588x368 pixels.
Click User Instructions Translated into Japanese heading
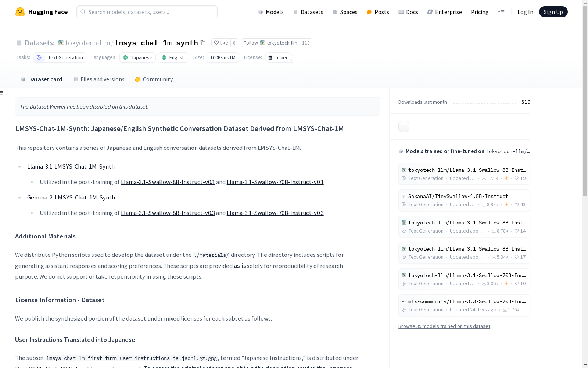click(75, 340)
